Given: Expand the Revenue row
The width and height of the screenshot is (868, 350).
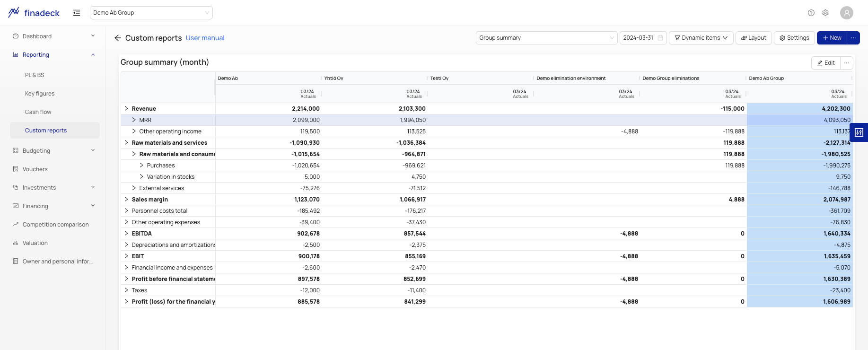Looking at the screenshot, I should tap(126, 109).
